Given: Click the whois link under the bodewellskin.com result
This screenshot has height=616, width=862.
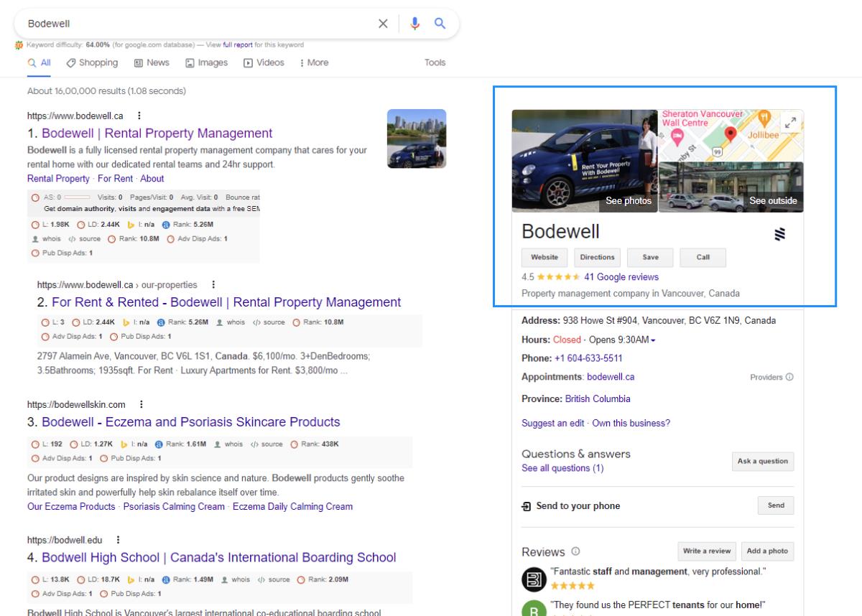Looking at the screenshot, I should point(233,444).
